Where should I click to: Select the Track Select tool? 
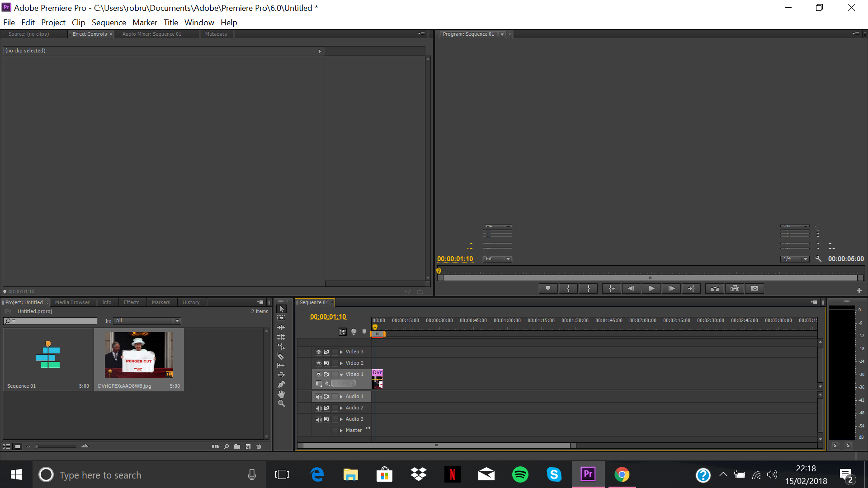pyautogui.click(x=281, y=318)
